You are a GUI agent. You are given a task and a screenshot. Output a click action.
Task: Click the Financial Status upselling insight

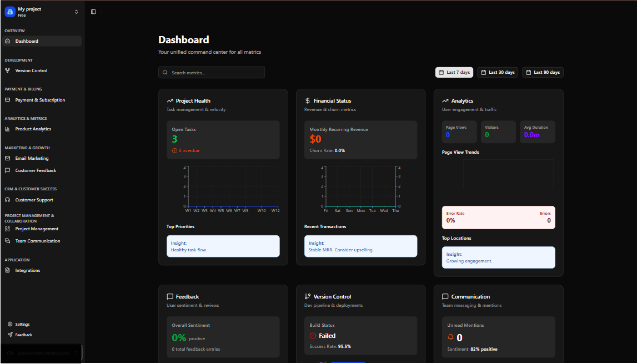pyautogui.click(x=360, y=246)
